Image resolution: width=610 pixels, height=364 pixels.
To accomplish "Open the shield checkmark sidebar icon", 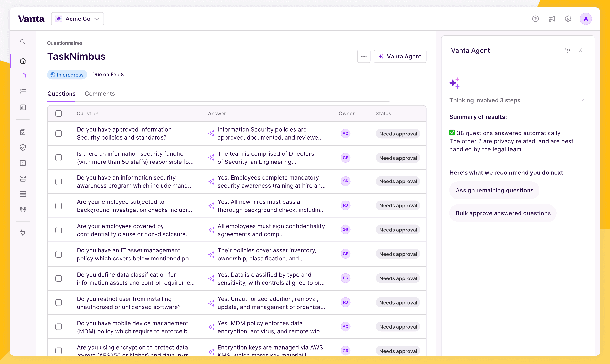I will point(23,147).
